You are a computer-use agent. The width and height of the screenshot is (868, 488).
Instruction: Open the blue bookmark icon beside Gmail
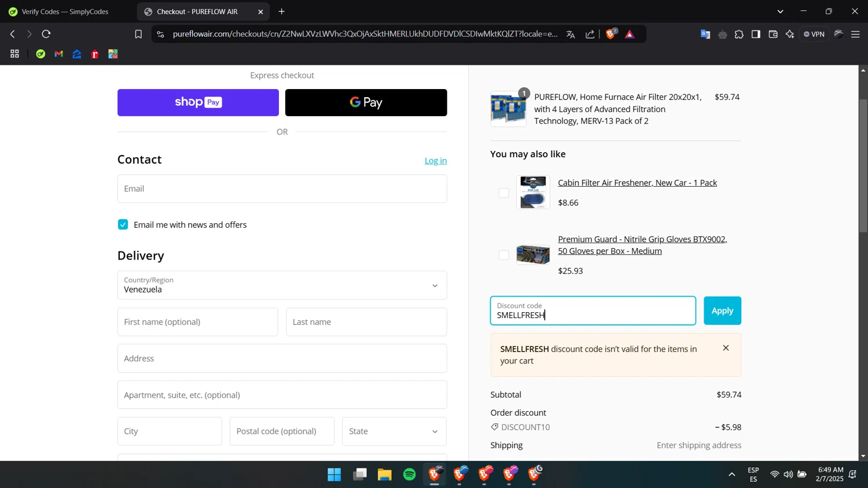click(77, 54)
